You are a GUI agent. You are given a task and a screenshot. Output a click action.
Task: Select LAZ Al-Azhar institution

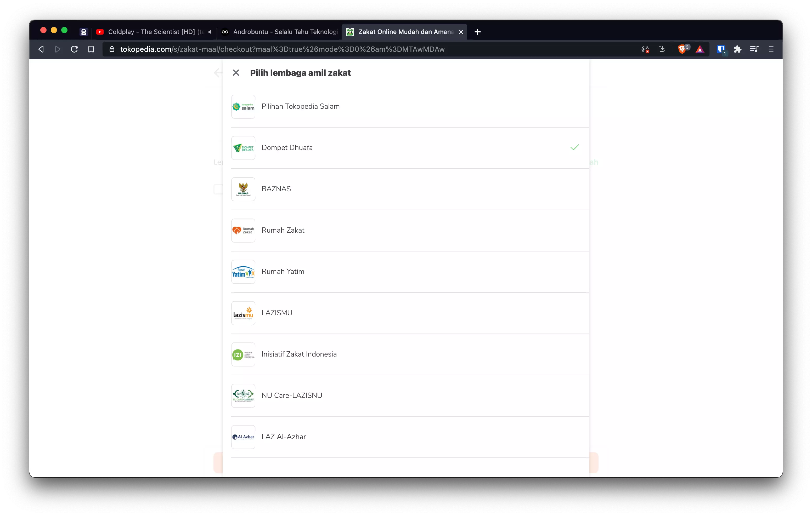point(284,437)
